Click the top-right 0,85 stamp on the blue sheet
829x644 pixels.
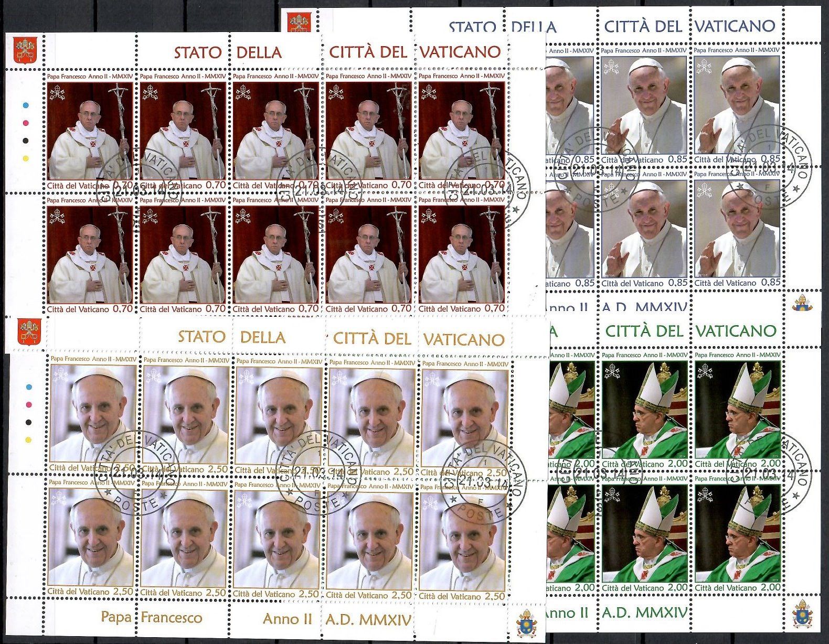coord(738,105)
